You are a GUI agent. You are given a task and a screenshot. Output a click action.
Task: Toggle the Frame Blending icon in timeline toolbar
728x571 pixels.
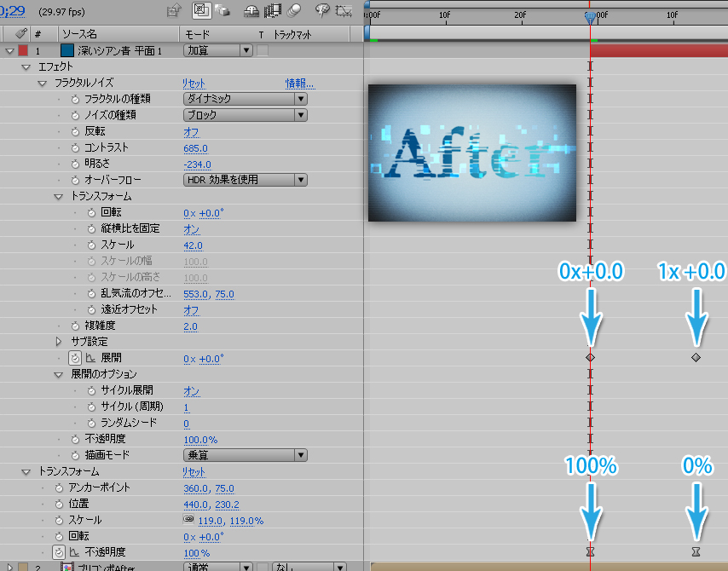[274, 11]
